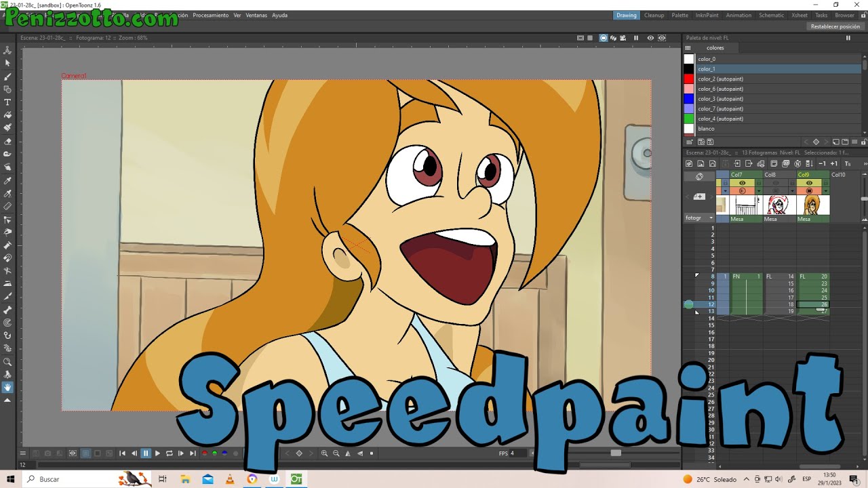The width and height of the screenshot is (868, 488).
Task: Toggle the red channel button
Action: point(204,453)
